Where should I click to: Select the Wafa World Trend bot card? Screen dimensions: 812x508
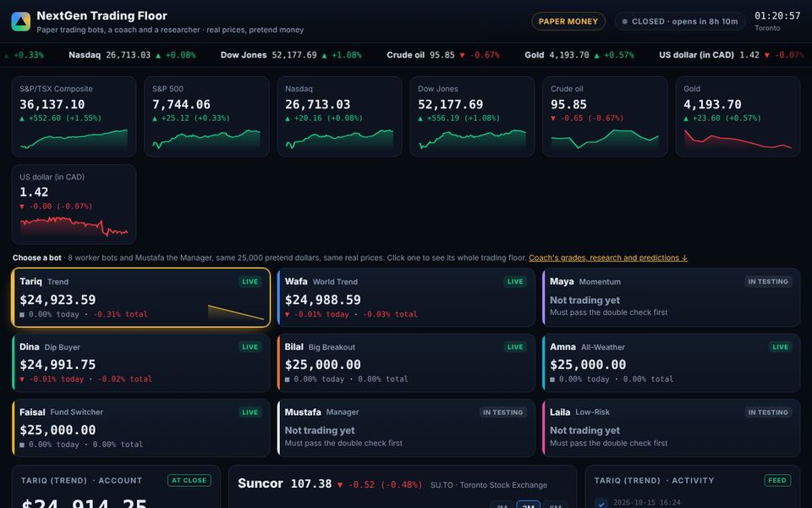(406, 297)
